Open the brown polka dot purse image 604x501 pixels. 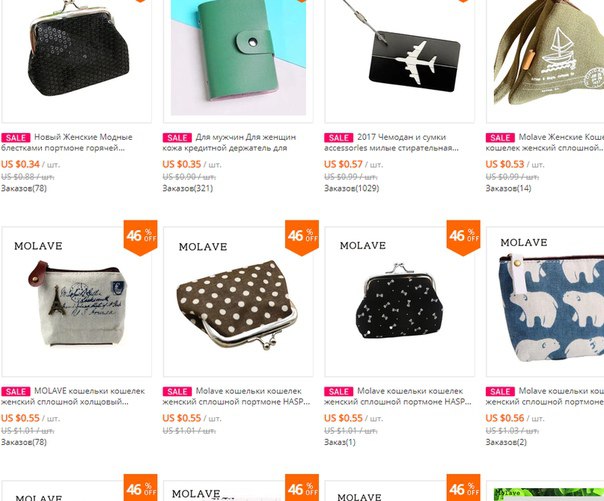coord(238,302)
